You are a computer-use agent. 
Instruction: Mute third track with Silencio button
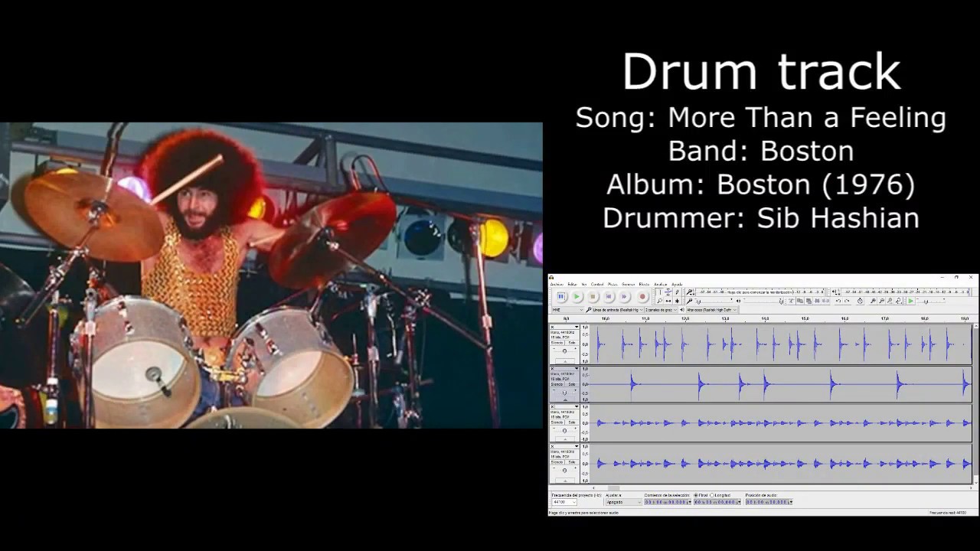(x=557, y=422)
